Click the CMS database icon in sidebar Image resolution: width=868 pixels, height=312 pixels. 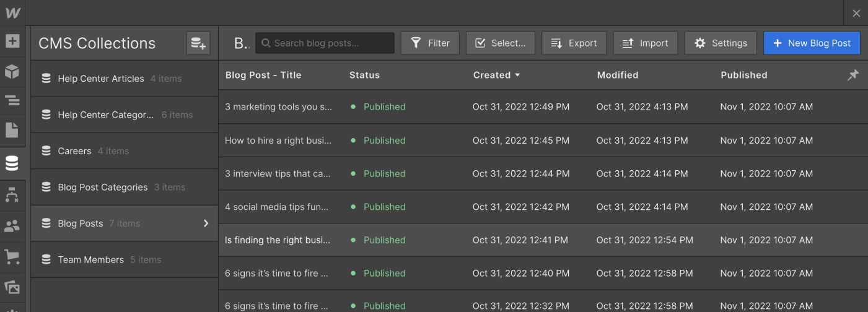(12, 163)
